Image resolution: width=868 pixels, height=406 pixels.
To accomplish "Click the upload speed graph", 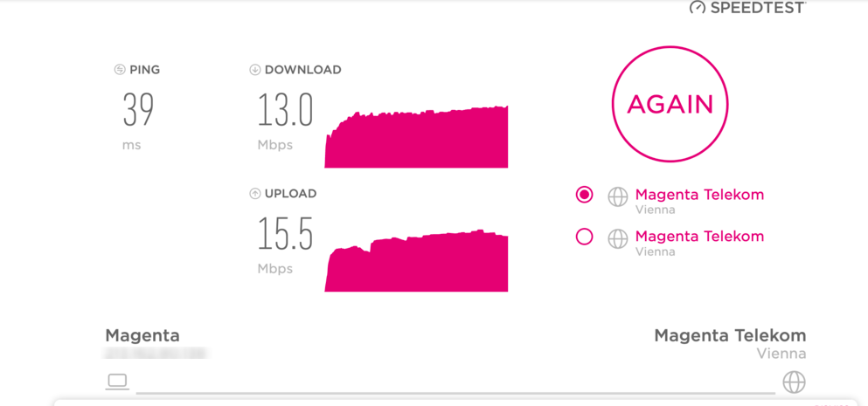I will click(x=416, y=260).
